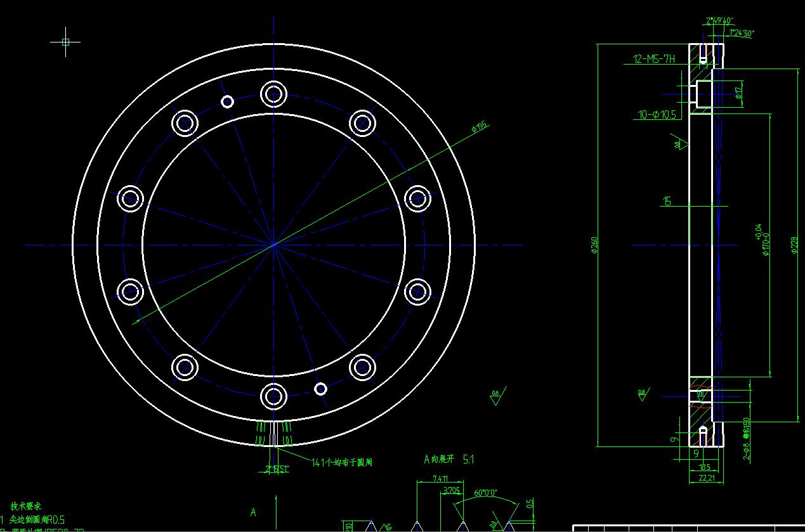Pick the topmost counterbored bolt hole
The image size is (805, 532).
(273, 94)
